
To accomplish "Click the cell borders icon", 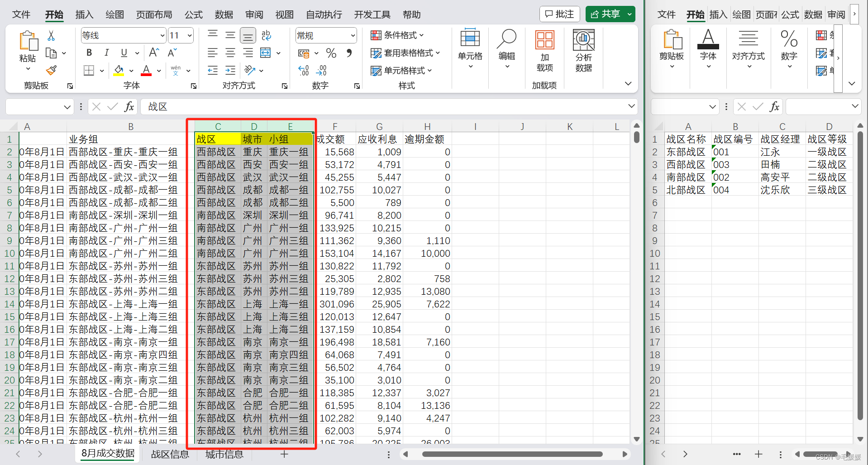I will [x=89, y=70].
